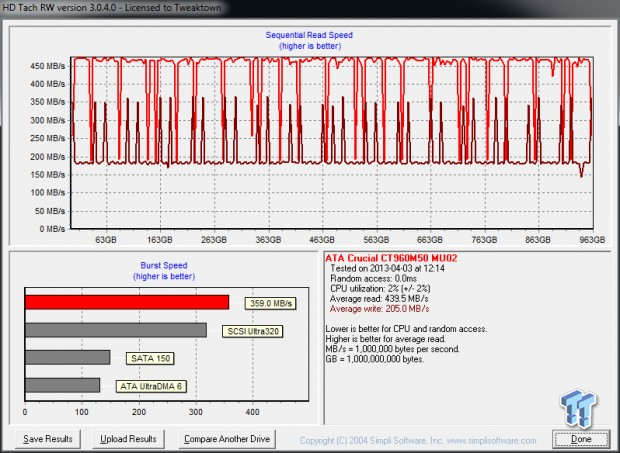Click the Sequential Read Speed chart title
The image size is (620, 453).
pos(309,35)
